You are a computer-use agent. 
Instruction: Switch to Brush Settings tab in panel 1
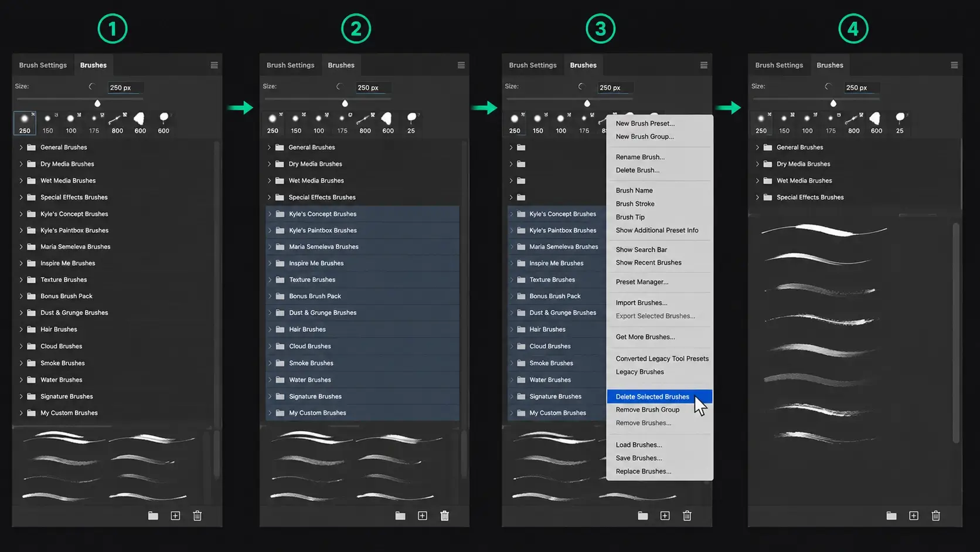click(43, 65)
